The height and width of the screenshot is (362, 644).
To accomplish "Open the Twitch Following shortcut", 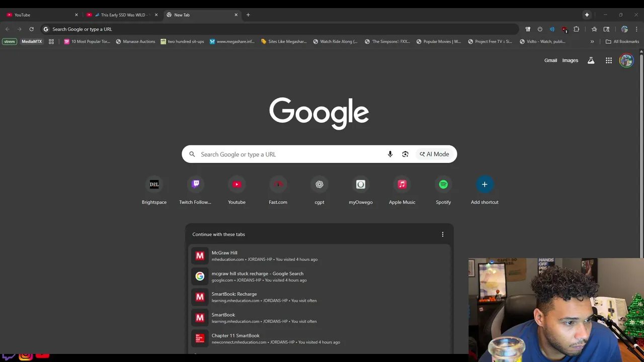I will [x=195, y=191].
